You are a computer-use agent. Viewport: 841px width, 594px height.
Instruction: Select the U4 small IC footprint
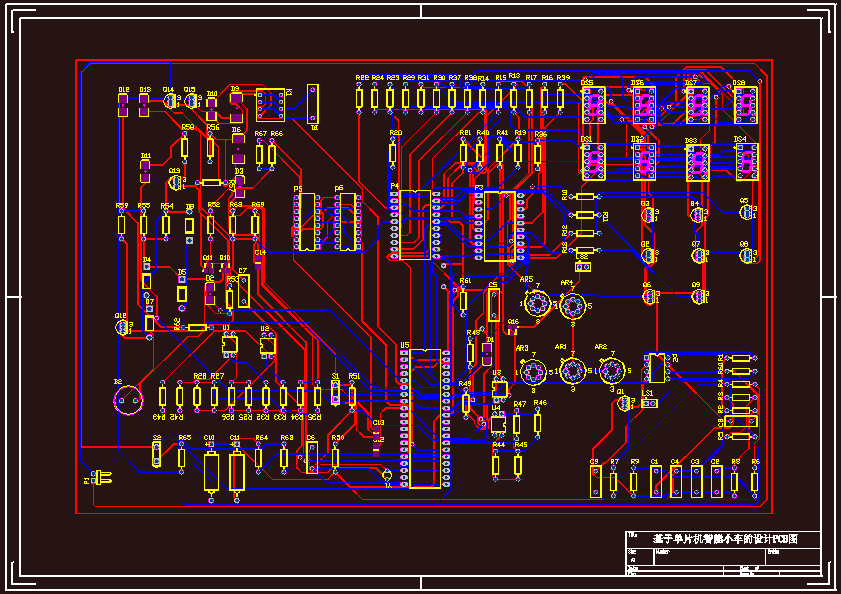click(498, 424)
